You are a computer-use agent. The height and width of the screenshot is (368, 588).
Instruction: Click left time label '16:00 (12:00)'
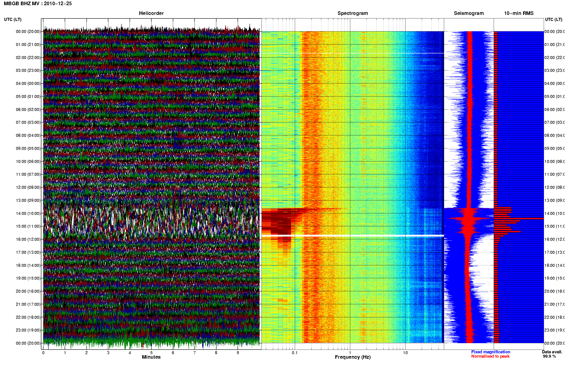coord(28,239)
